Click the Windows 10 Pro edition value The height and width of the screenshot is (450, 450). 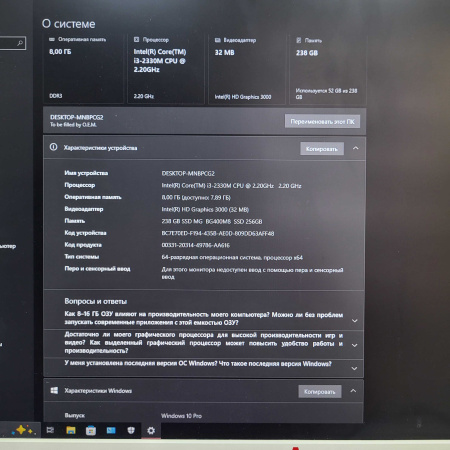click(x=181, y=416)
